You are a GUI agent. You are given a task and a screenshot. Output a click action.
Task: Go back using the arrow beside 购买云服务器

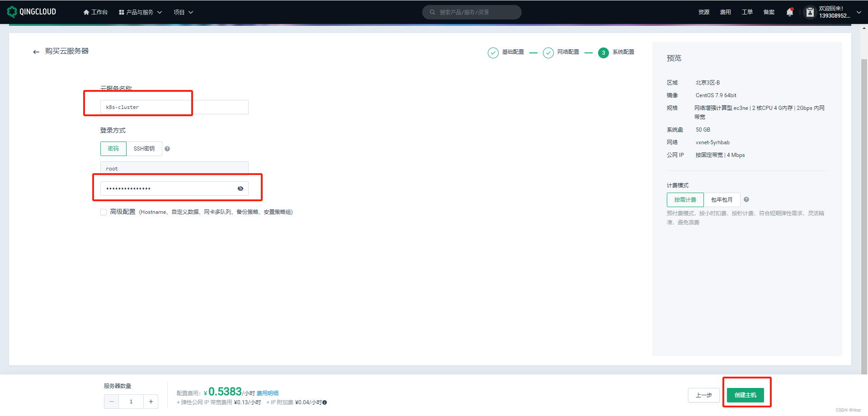pyautogui.click(x=36, y=52)
